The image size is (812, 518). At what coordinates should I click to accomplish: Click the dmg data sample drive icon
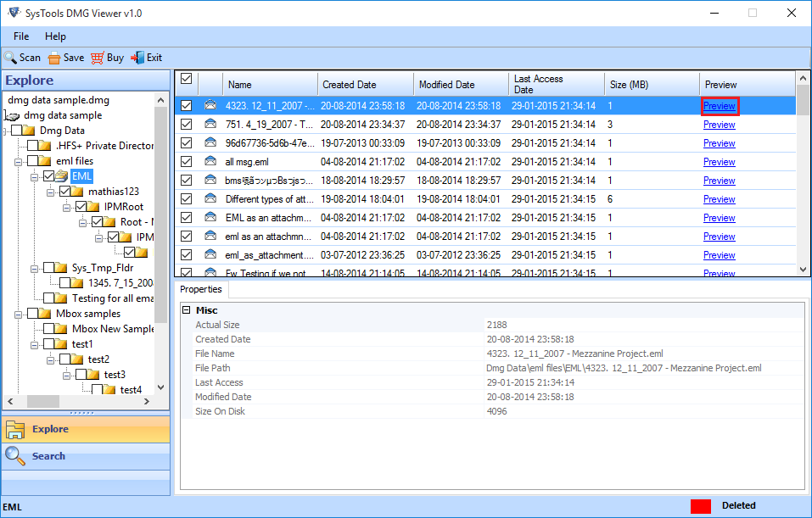(x=12, y=116)
